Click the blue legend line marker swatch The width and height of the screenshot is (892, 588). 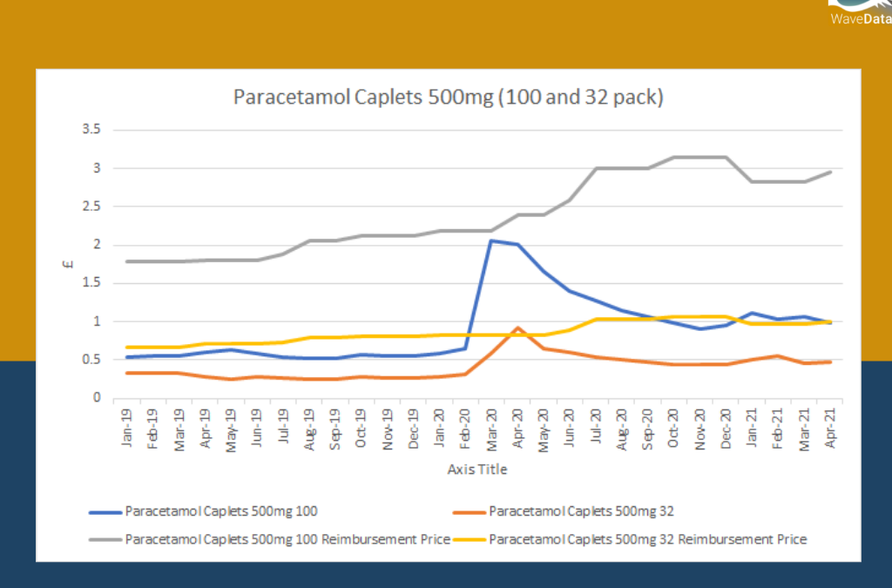pyautogui.click(x=105, y=511)
